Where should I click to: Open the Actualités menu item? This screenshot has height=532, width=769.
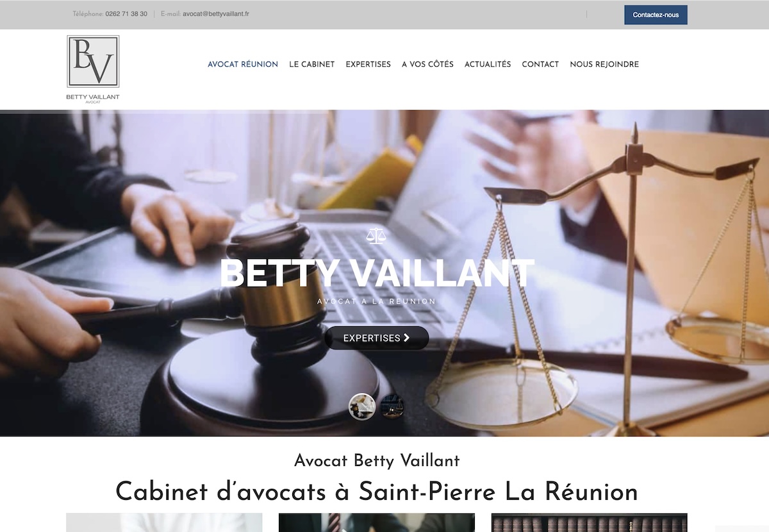(488, 64)
